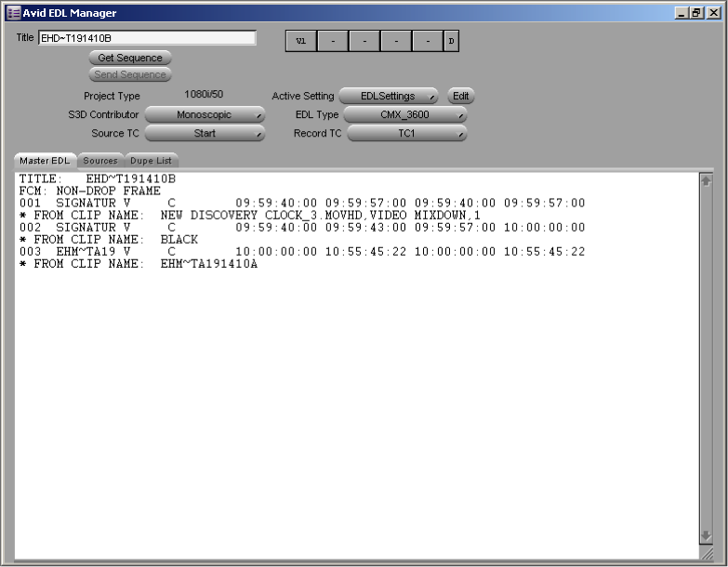728x567 pixels.
Task: Open the Source TC Start dropdown
Action: [x=205, y=133]
